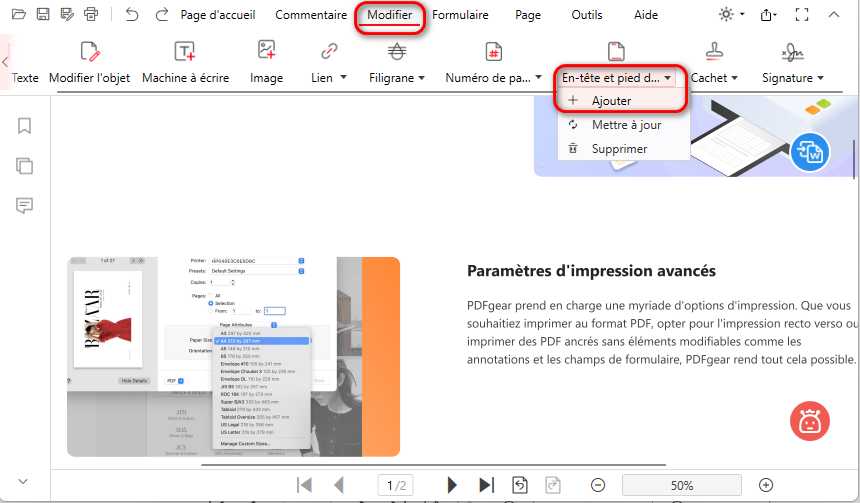Select the Modifier tab
The image size is (860, 503).
pyautogui.click(x=389, y=15)
